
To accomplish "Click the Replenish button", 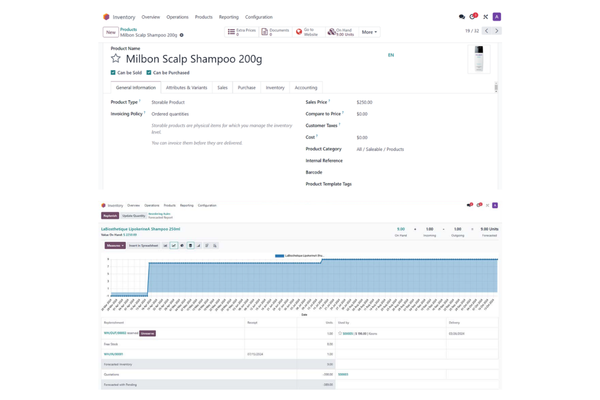I will click(x=110, y=215).
